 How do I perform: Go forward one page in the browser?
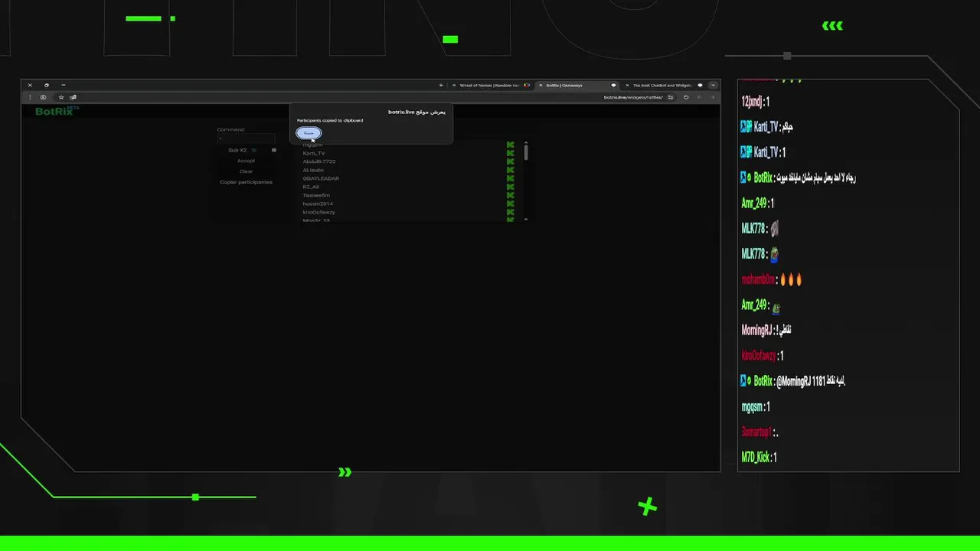[x=699, y=97]
